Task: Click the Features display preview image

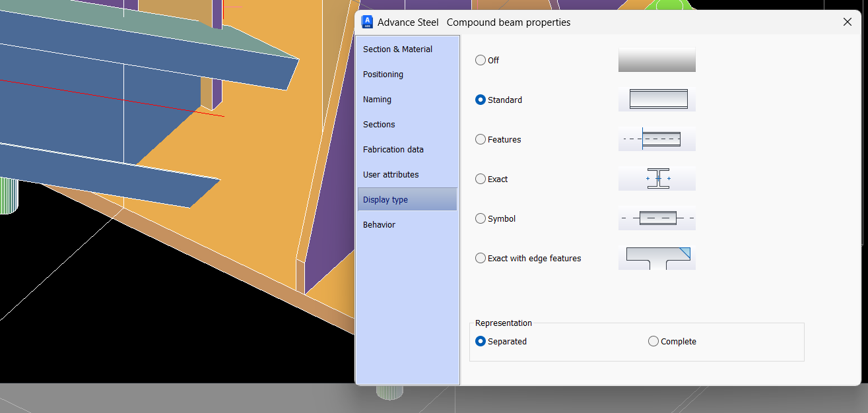Action: point(657,139)
